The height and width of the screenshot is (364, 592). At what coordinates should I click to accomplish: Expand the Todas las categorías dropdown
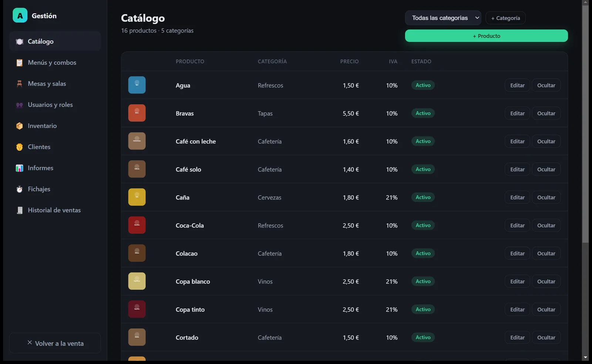[443, 18]
